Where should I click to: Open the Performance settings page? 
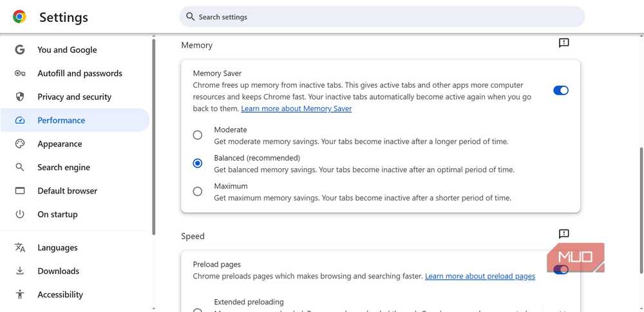click(x=75, y=121)
